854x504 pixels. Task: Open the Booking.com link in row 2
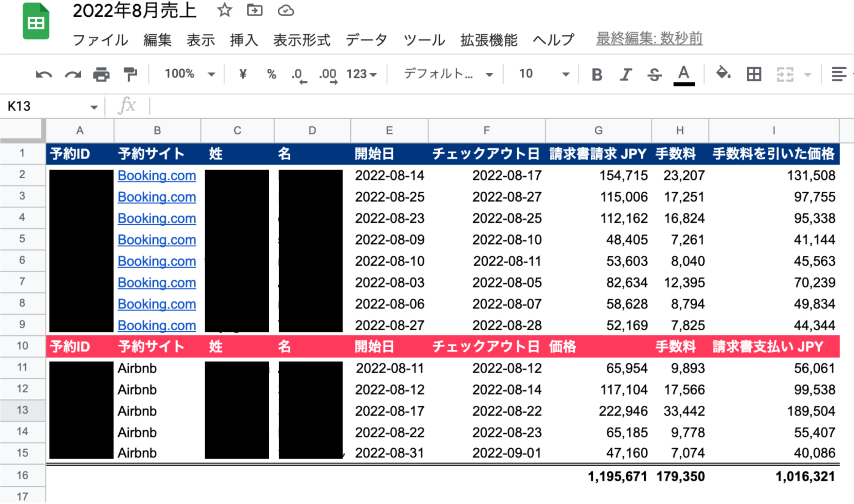click(157, 176)
